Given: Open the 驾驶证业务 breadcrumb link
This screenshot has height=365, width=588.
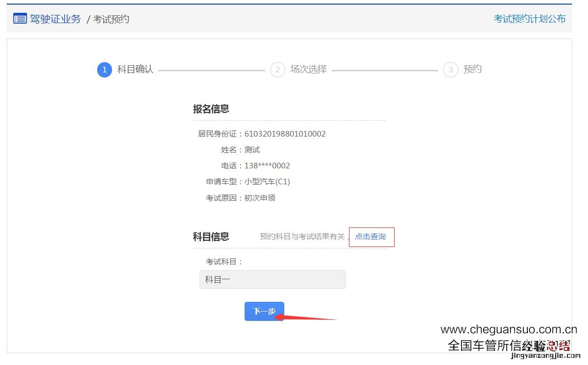Looking at the screenshot, I should click(55, 19).
